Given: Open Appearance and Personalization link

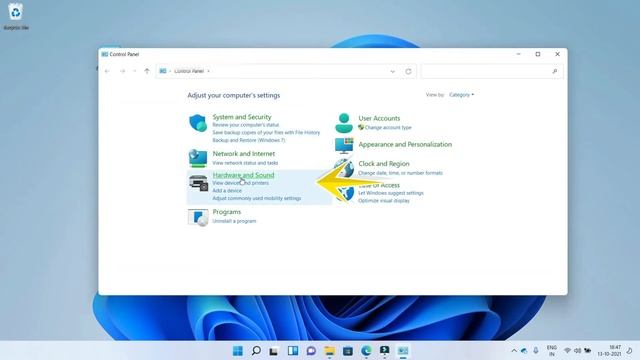Looking at the screenshot, I should tap(405, 144).
